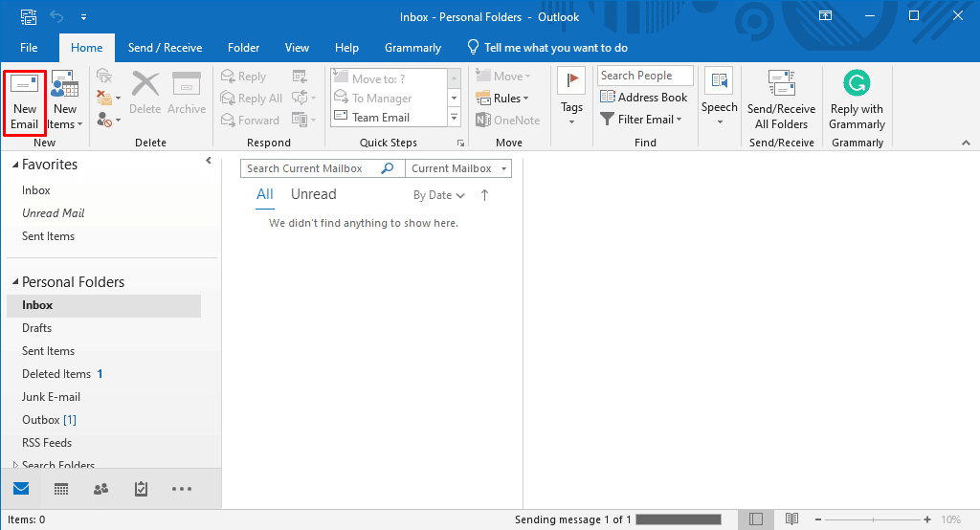Open the New Items menu
Screen dimensions: 980x530
65,101
